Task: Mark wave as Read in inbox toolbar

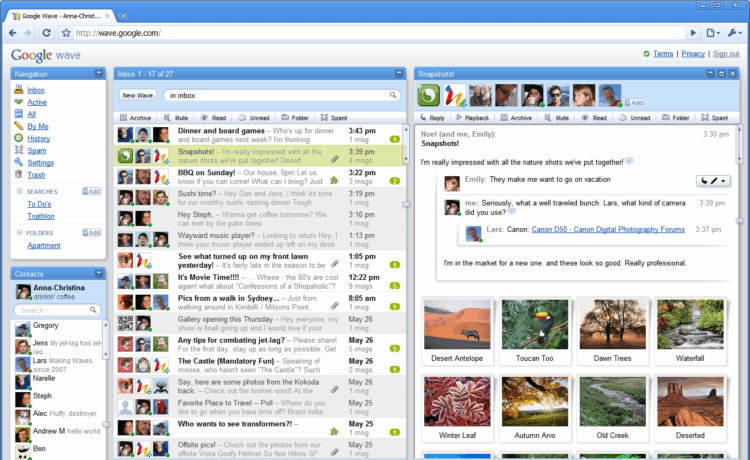Action: click(213, 118)
